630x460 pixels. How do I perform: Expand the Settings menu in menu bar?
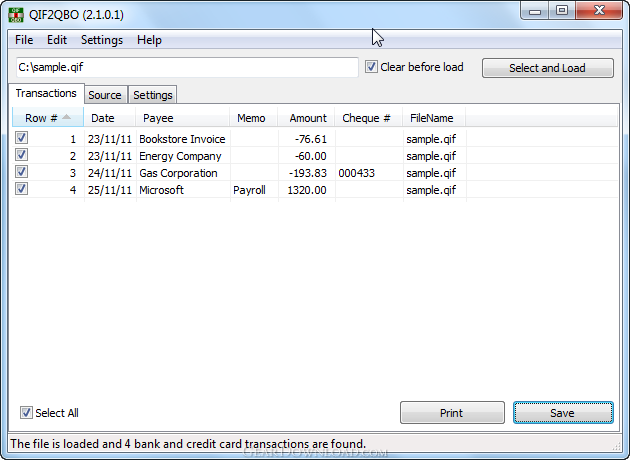[102, 40]
